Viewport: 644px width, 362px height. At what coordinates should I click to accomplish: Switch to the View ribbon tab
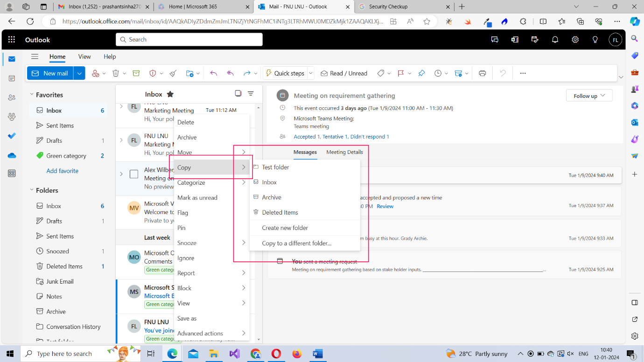tap(84, 56)
